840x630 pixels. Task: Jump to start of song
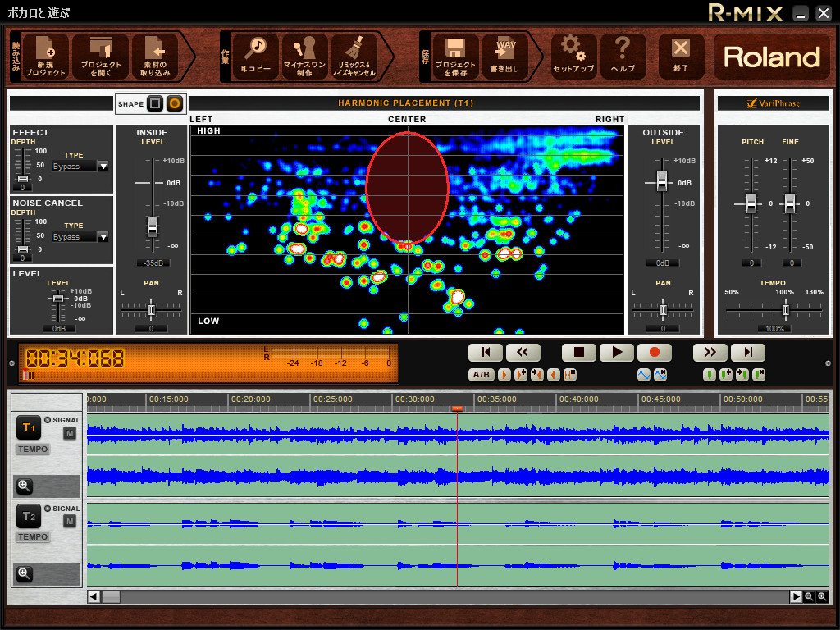click(486, 352)
